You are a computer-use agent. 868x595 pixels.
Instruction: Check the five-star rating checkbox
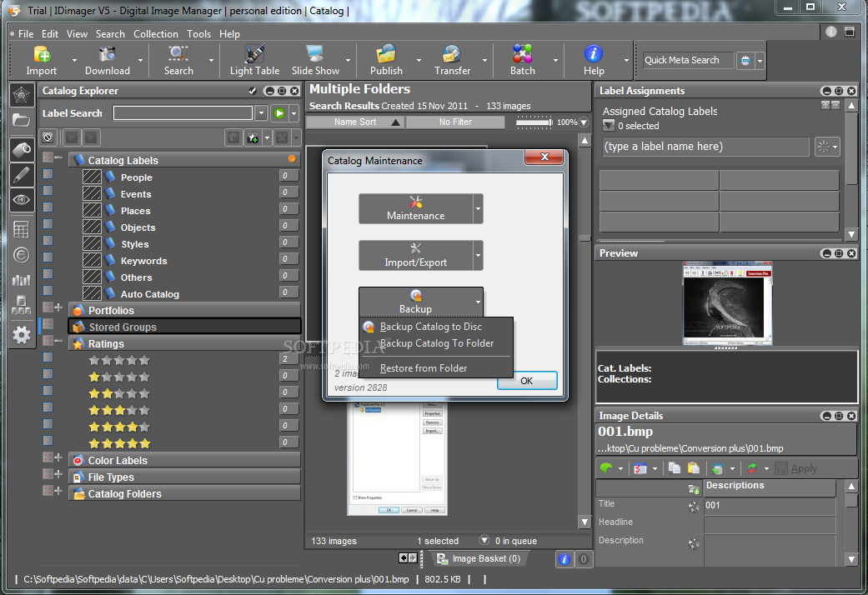pyautogui.click(x=48, y=440)
